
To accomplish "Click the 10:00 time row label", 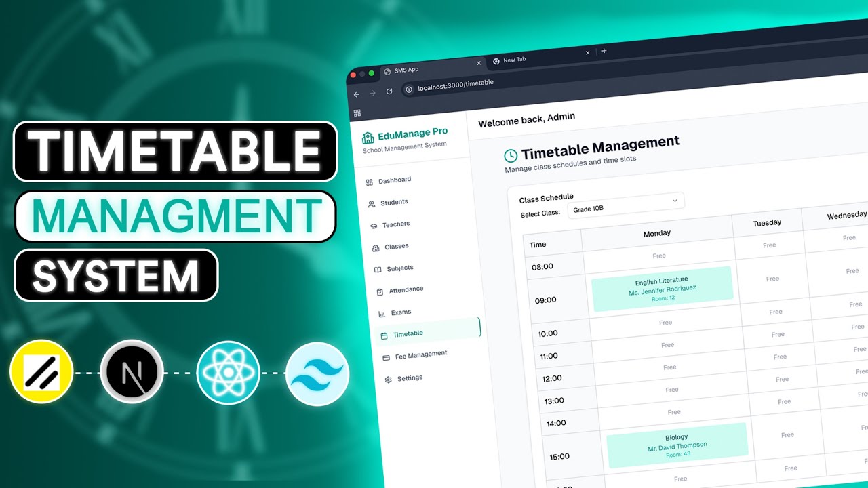I will pyautogui.click(x=548, y=333).
